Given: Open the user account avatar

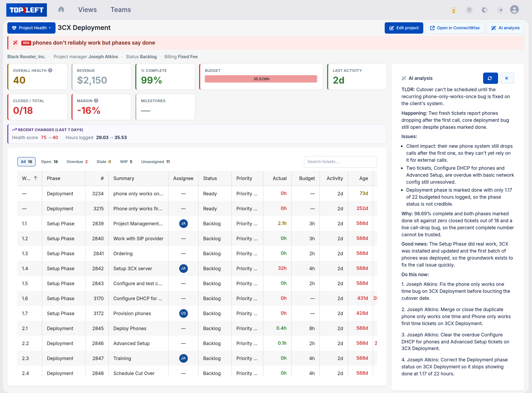Looking at the screenshot, I should pyautogui.click(x=514, y=10).
